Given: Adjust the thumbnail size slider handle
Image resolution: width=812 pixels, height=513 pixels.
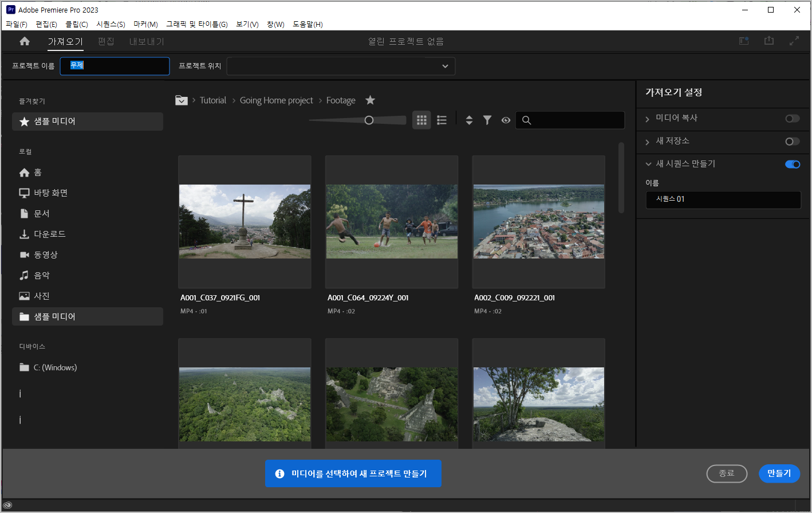Looking at the screenshot, I should coord(369,120).
